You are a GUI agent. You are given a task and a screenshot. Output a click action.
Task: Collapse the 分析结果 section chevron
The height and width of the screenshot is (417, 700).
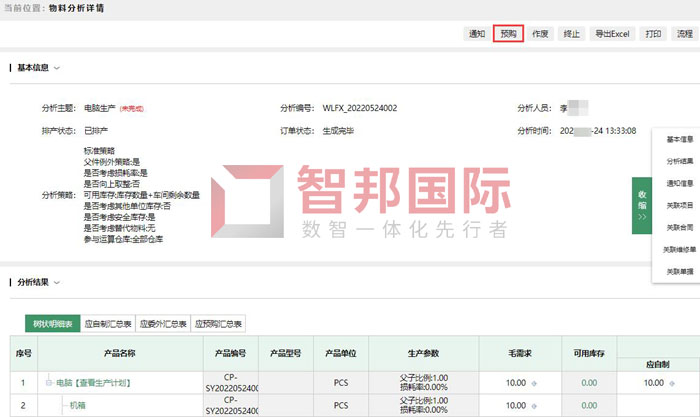[57, 283]
